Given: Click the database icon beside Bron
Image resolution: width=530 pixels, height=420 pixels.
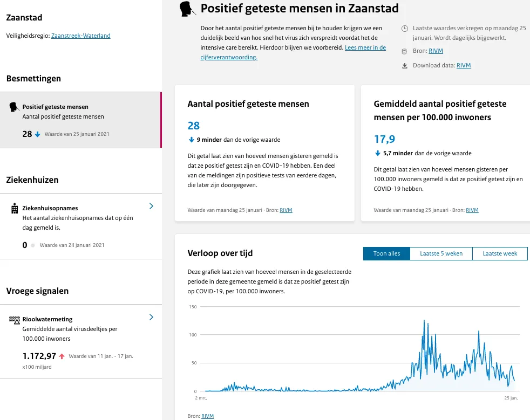Looking at the screenshot, I should (405, 51).
